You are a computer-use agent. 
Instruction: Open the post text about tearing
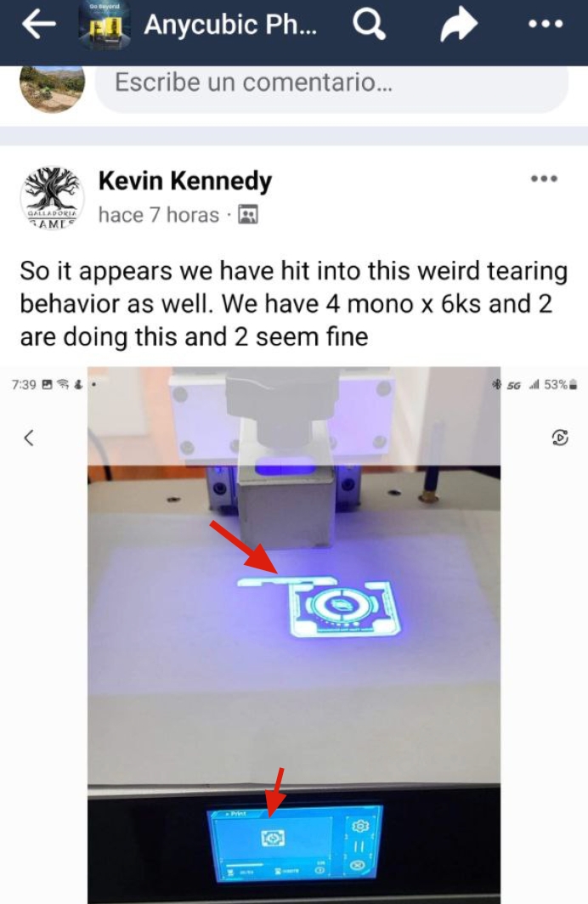[x=294, y=304]
